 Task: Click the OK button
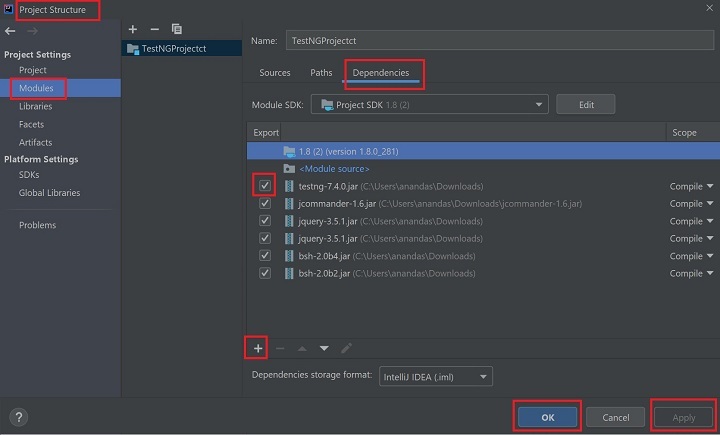pos(547,417)
